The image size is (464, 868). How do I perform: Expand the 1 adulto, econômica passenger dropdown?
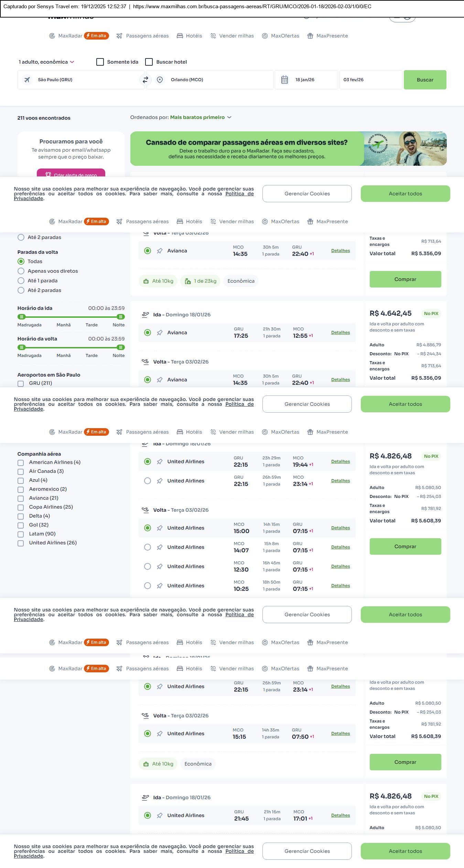point(46,62)
